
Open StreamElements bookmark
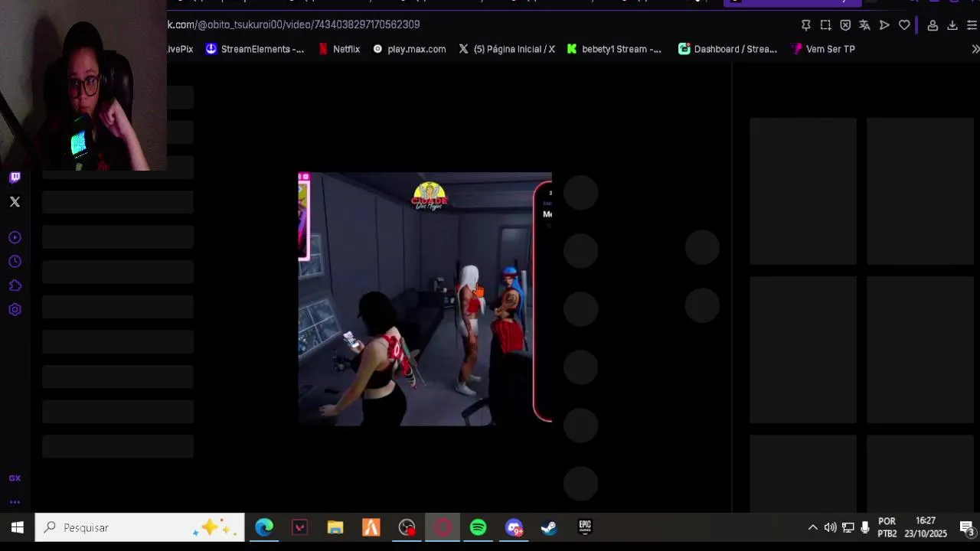254,49
